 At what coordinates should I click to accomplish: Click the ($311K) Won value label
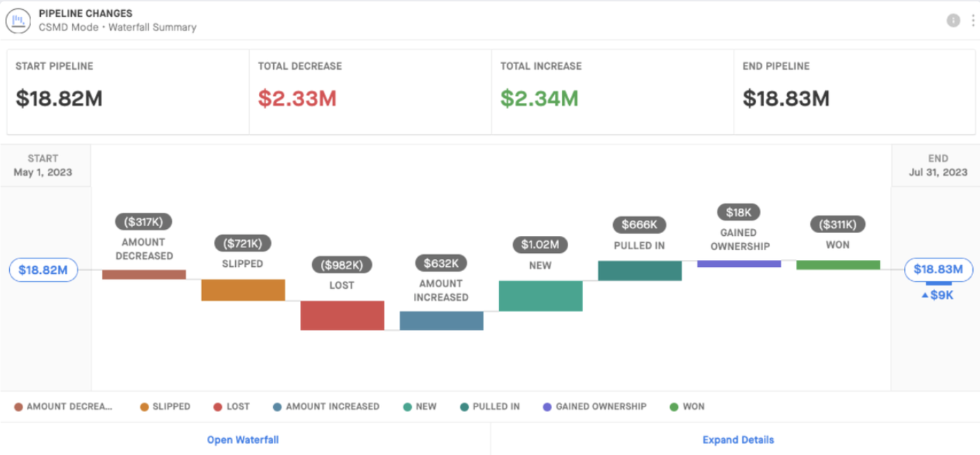[838, 225]
